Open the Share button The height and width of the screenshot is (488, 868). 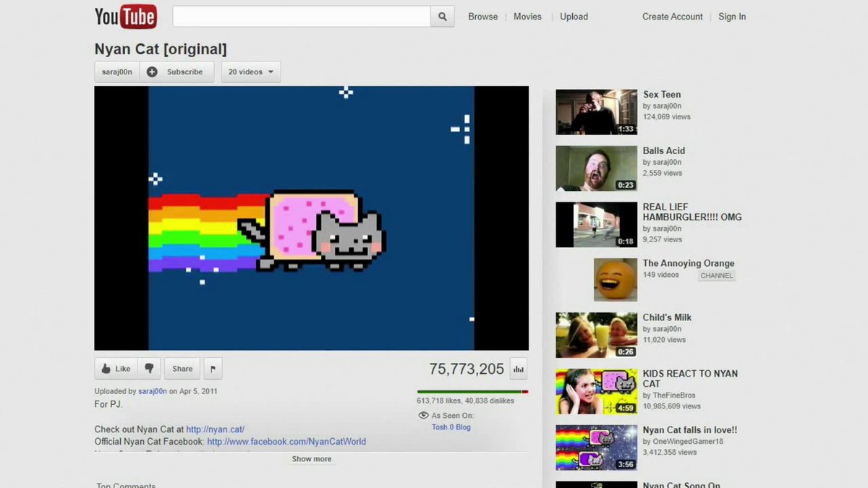(x=182, y=369)
